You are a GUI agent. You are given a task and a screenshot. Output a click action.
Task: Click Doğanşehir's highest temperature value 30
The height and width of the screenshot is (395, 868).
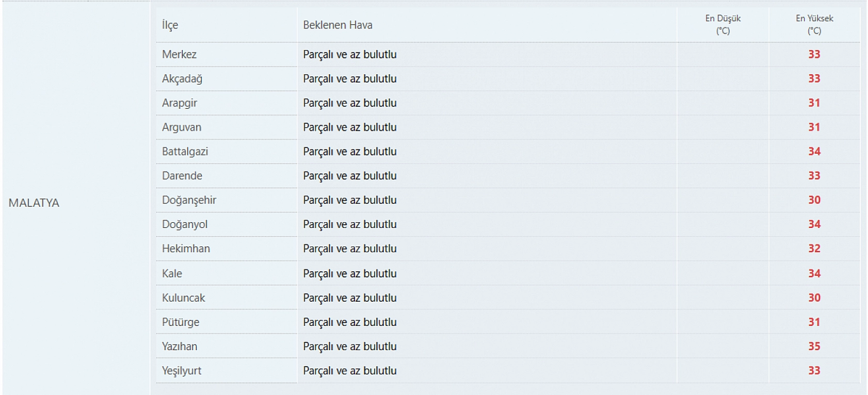[x=814, y=200]
